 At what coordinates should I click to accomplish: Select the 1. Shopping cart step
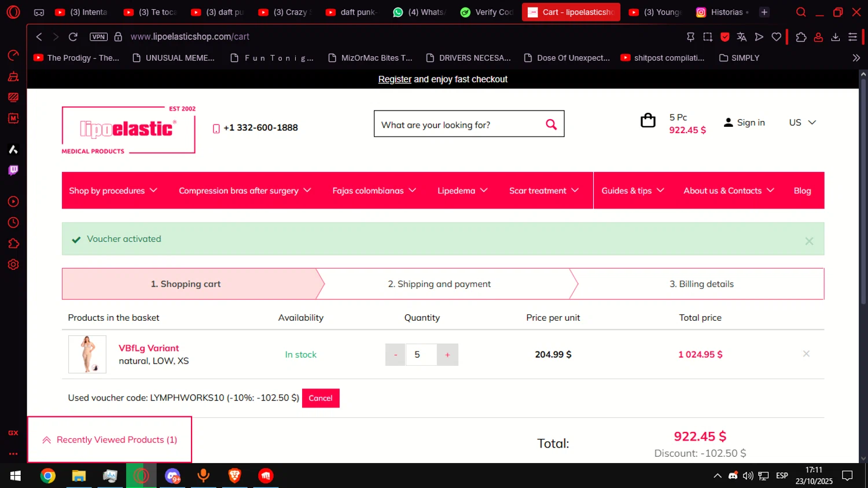(x=186, y=284)
